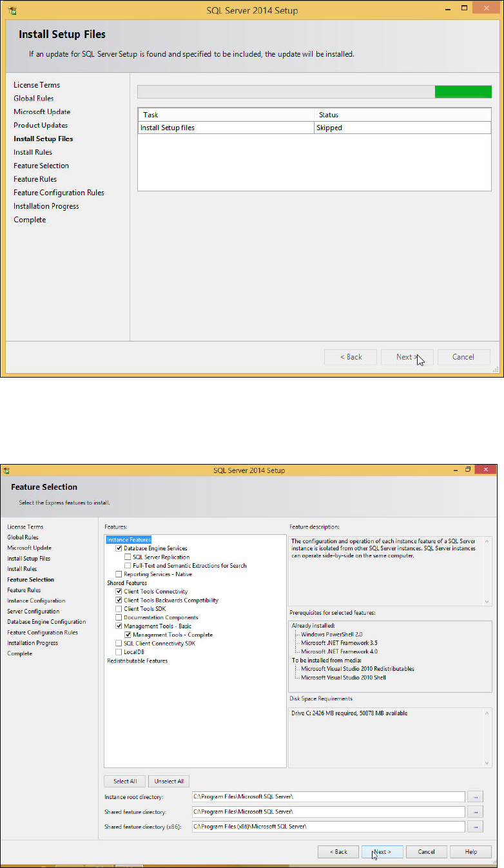Click the Feature description scroll-down arrow
Image resolution: width=504 pixels, height=868 pixels.
click(487, 601)
